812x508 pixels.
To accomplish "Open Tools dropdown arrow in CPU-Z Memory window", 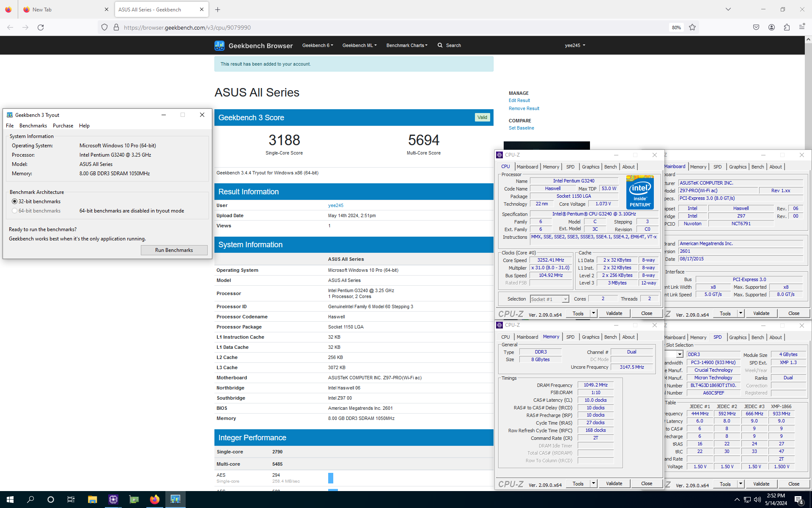I will tap(593, 483).
